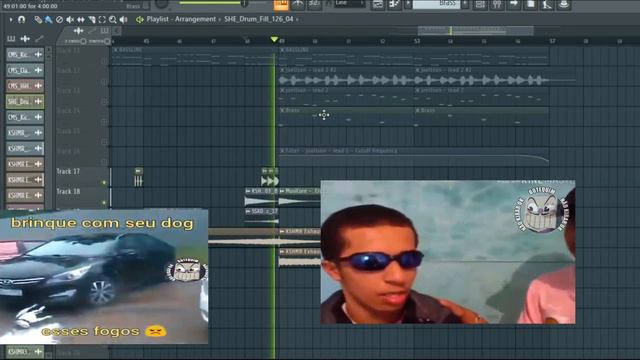Open the mixer icon in top toolbar
The height and width of the screenshot is (360, 640).
click(x=497, y=4)
